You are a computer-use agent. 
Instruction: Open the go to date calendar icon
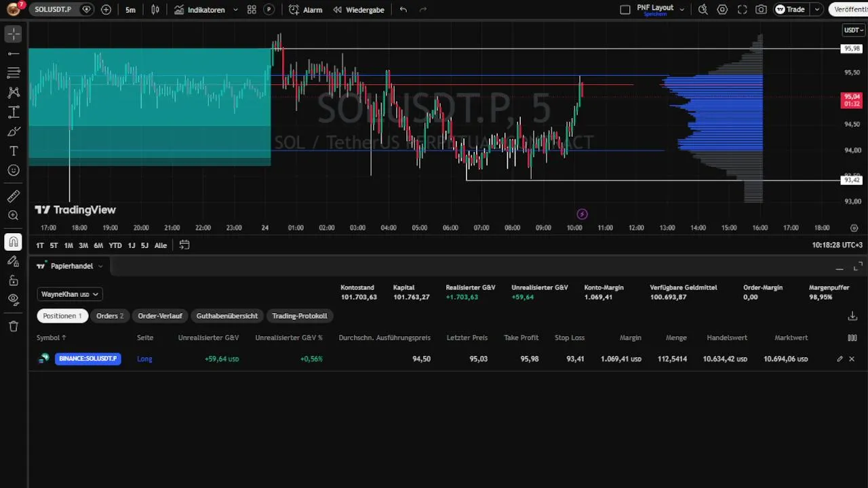coord(184,245)
